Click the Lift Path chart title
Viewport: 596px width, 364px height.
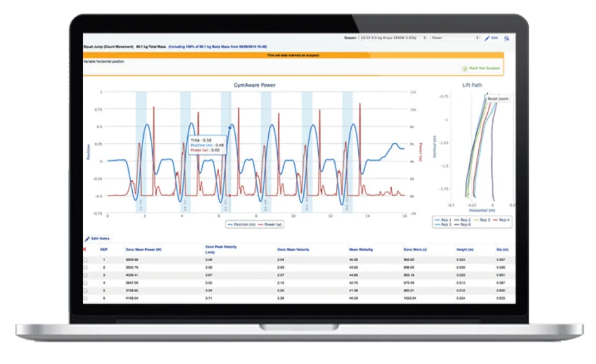tap(472, 85)
